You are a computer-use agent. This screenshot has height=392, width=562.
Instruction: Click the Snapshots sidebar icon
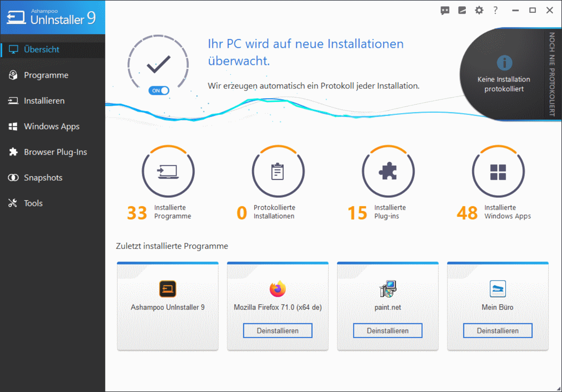(13, 178)
